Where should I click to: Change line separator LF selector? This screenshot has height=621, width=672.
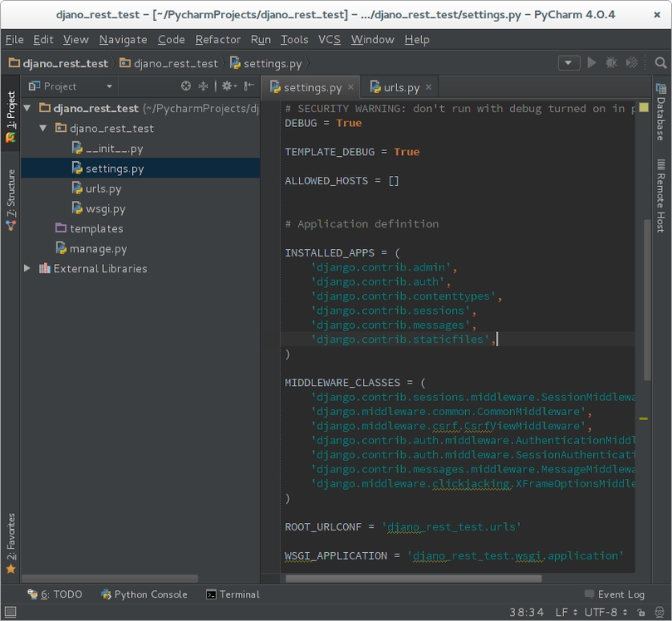point(567,613)
